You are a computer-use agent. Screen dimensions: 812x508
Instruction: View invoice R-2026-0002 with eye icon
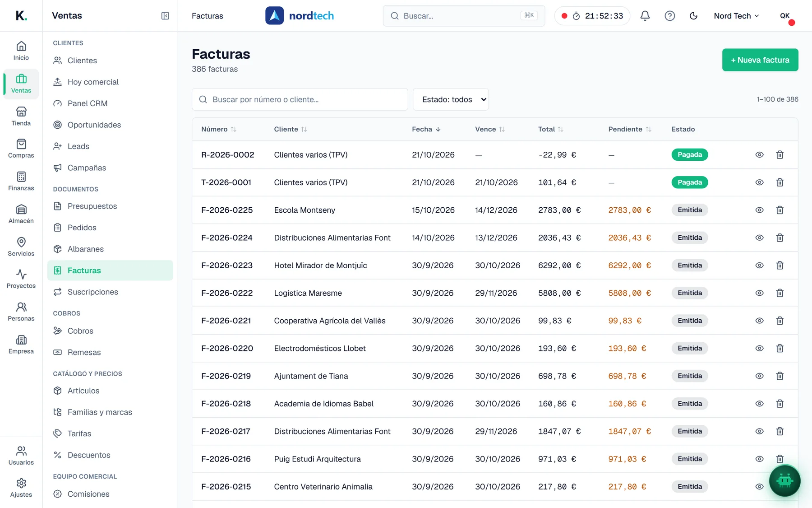760,155
